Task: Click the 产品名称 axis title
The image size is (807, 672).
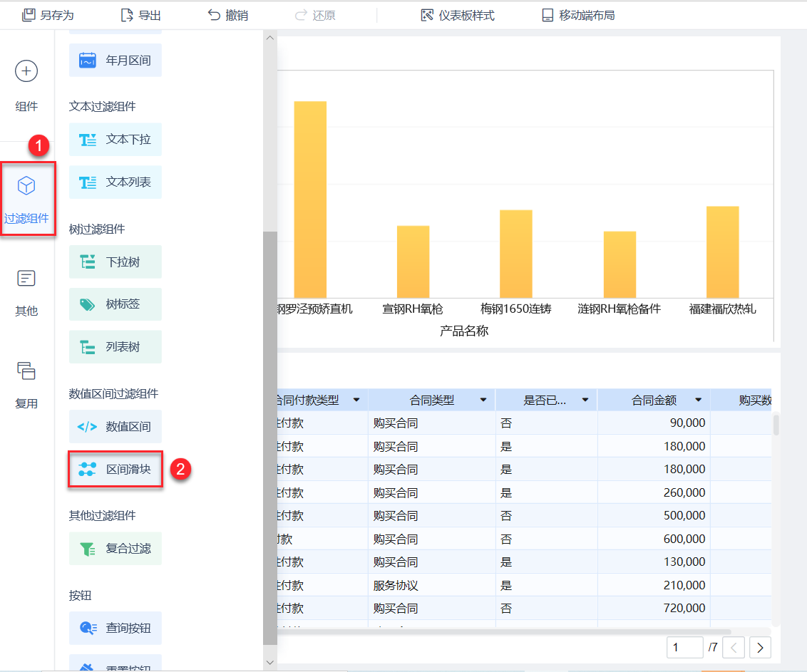Action: (463, 331)
